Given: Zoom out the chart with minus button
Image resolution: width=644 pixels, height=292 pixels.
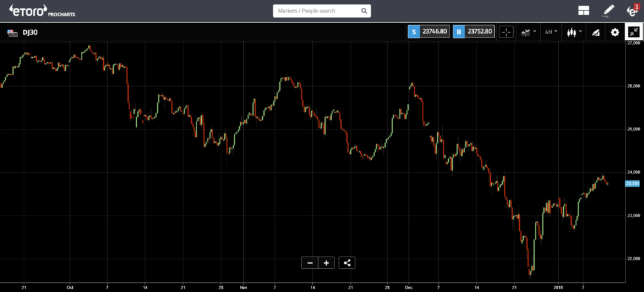Looking at the screenshot, I should [x=310, y=263].
